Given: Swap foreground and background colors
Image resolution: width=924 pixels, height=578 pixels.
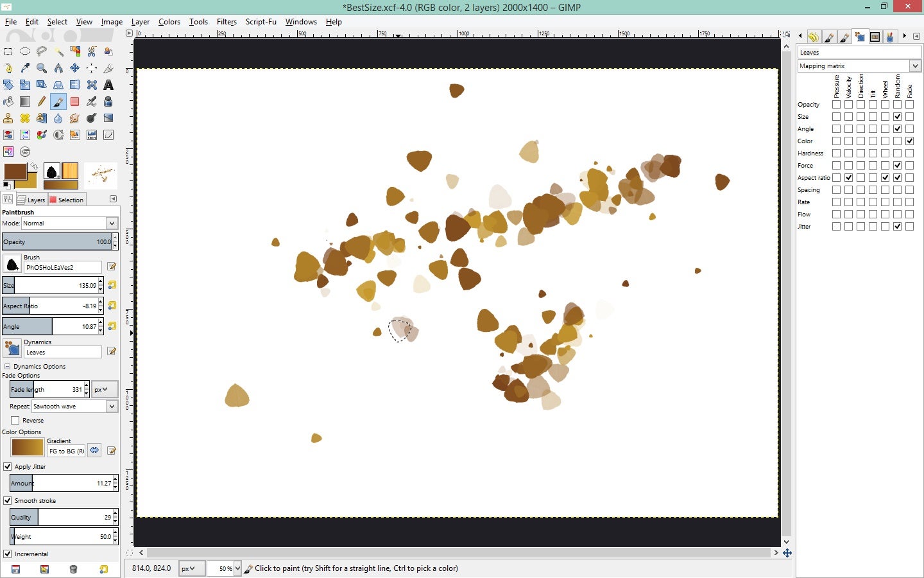Looking at the screenshot, I should tap(33, 166).
